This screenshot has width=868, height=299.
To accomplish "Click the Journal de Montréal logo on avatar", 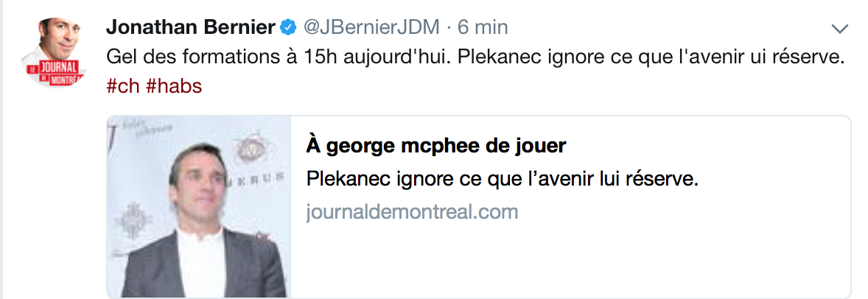I will pos(60,75).
